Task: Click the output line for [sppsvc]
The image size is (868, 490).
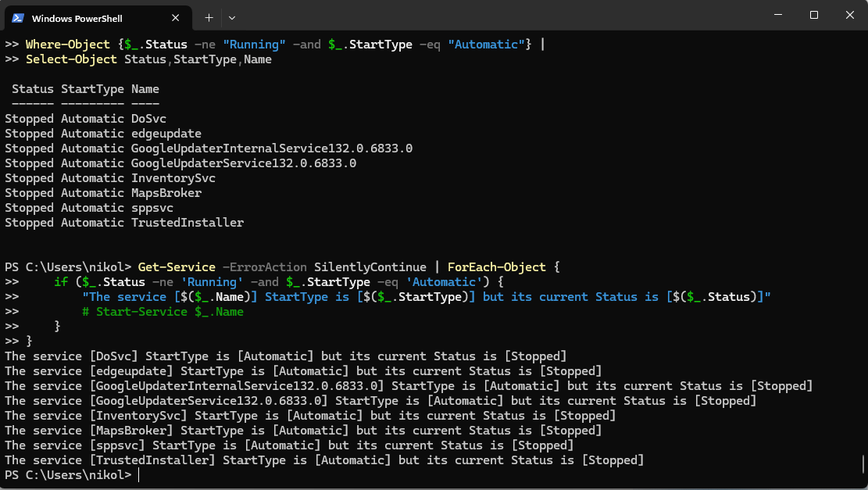Action: pyautogui.click(x=289, y=445)
